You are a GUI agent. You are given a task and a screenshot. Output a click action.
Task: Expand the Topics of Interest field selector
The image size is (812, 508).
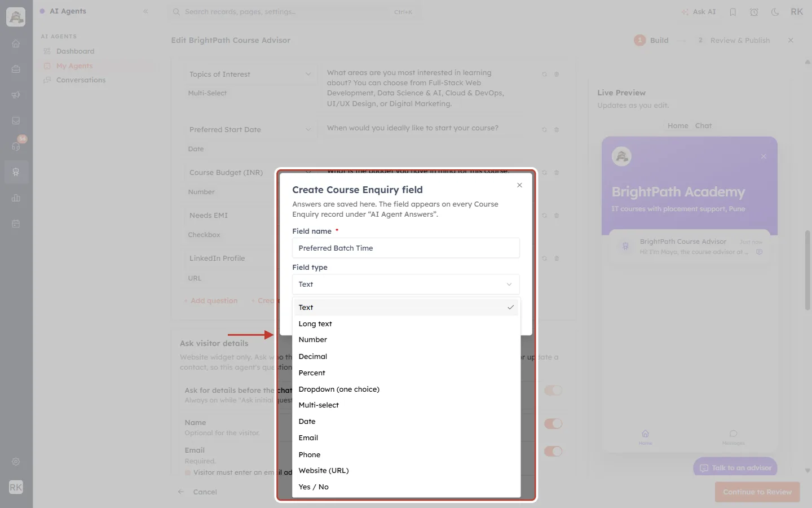tap(250, 74)
